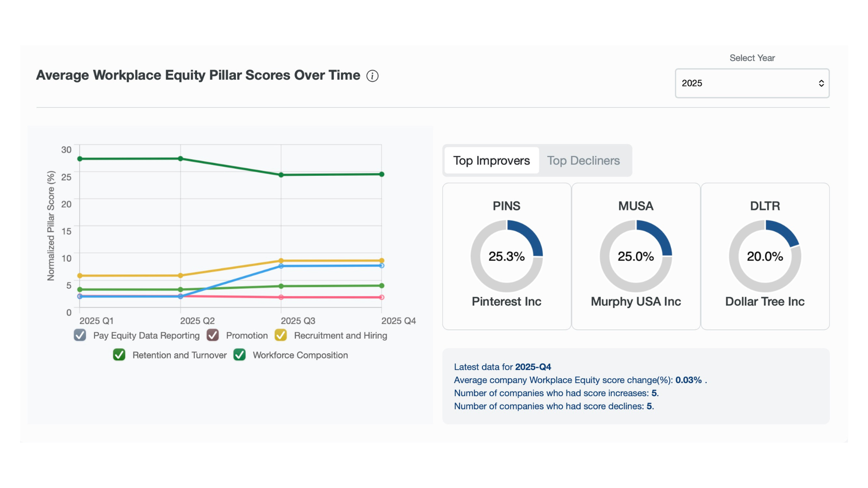Click the info icon beside chart title
This screenshot has height=488, width=868.
pyautogui.click(x=372, y=76)
